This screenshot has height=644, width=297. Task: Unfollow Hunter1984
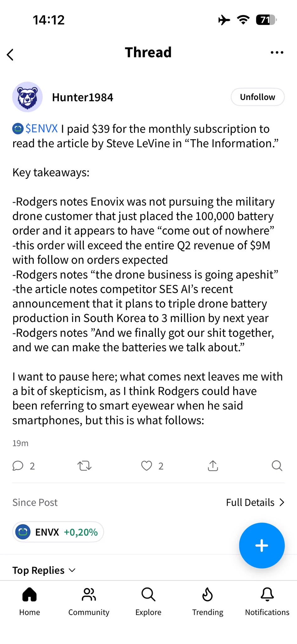click(258, 97)
